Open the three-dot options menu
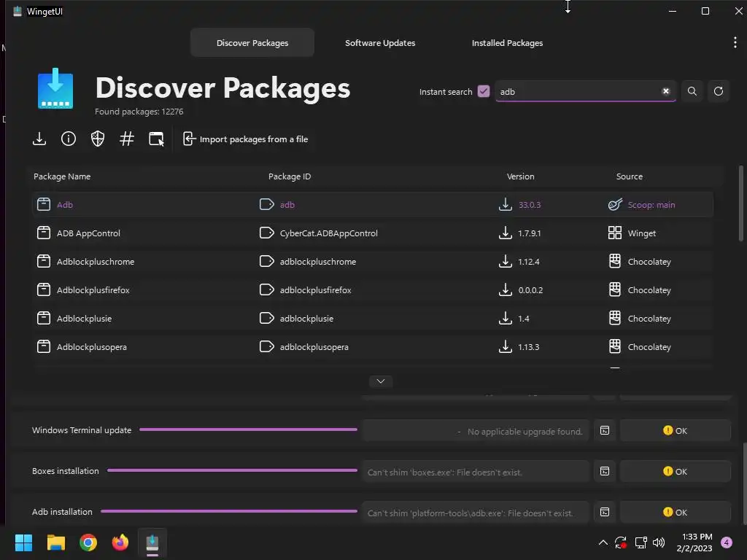Screen dimensions: 747x560 pos(735,42)
